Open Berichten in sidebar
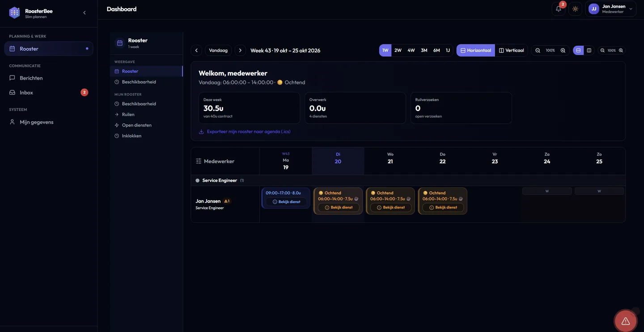The image size is (644, 332). tap(49, 78)
